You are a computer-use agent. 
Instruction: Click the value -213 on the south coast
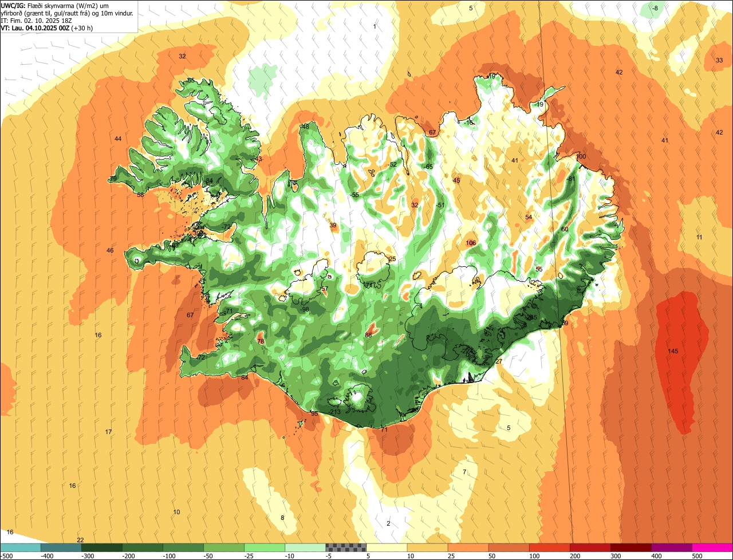pyautogui.click(x=335, y=412)
